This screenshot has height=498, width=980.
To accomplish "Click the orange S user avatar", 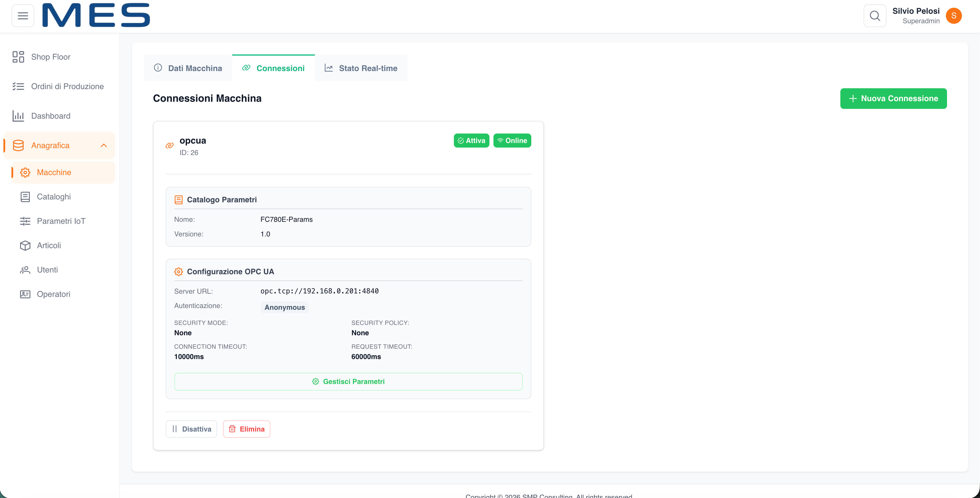I will coord(953,15).
